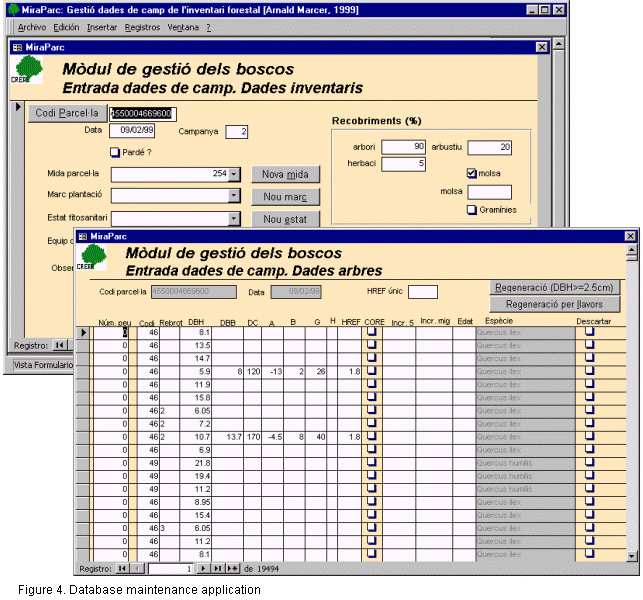The image size is (643, 600).
Task: Click Codi cell of DBH 19.4 row
Action: tap(148, 476)
